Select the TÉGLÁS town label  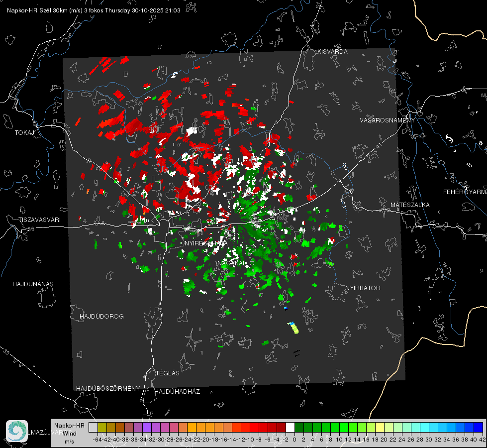point(168,373)
